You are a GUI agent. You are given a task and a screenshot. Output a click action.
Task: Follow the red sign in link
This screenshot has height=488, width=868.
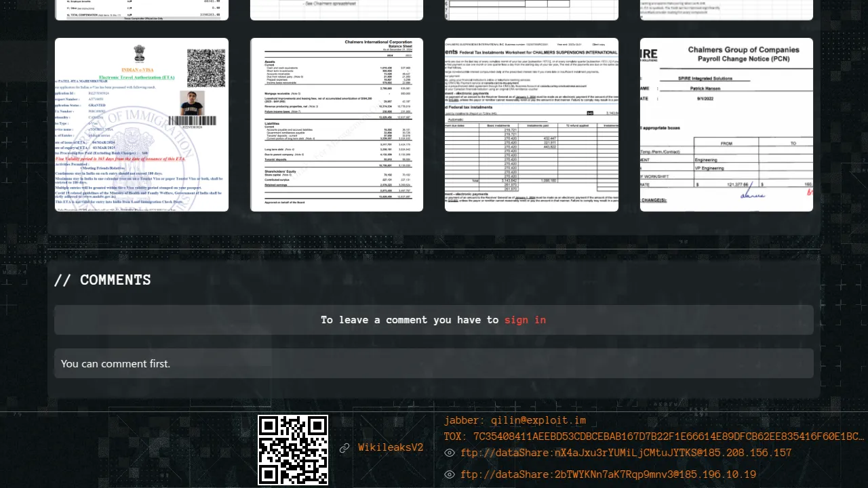(x=525, y=320)
